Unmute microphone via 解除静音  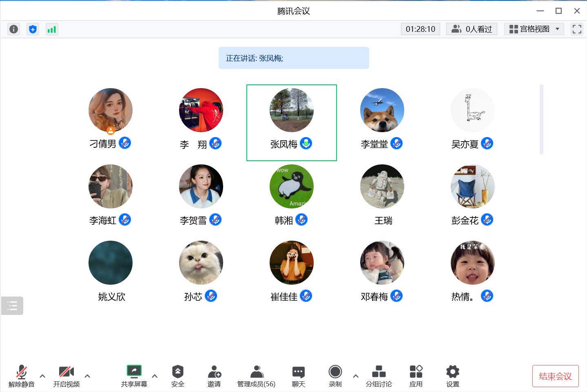22,376
